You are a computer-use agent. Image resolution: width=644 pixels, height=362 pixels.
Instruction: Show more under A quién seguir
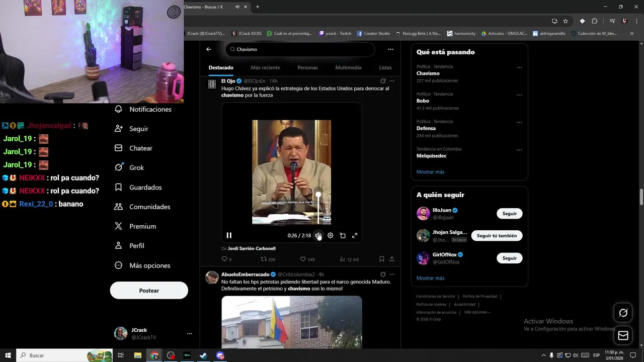coord(430,278)
